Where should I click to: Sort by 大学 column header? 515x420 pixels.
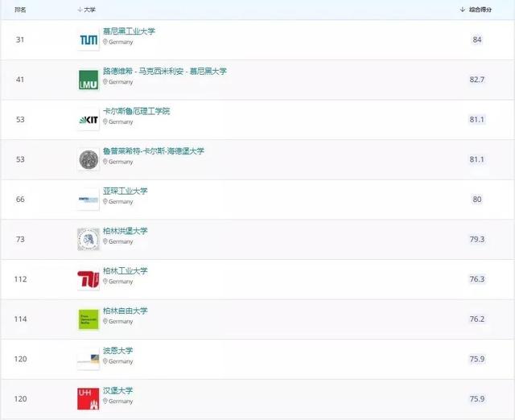87,10
